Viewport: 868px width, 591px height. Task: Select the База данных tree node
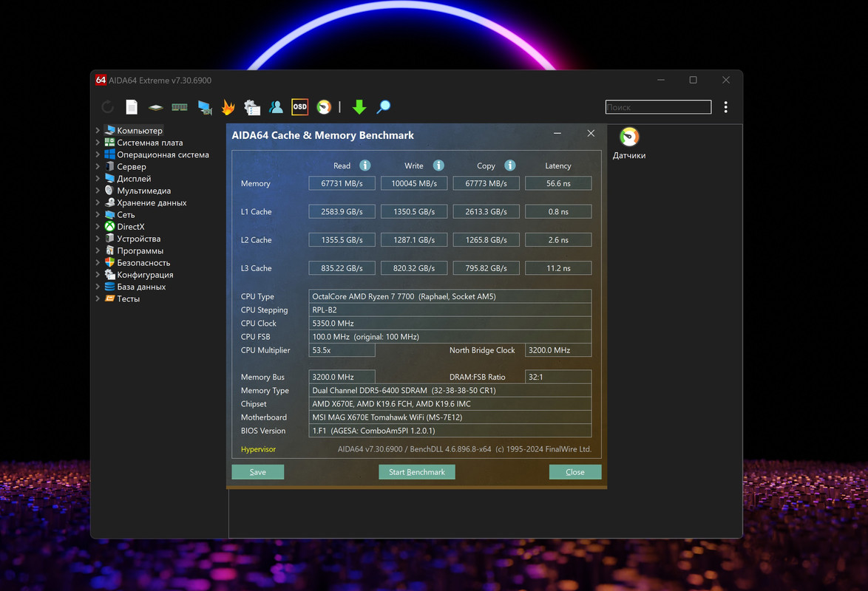point(141,287)
